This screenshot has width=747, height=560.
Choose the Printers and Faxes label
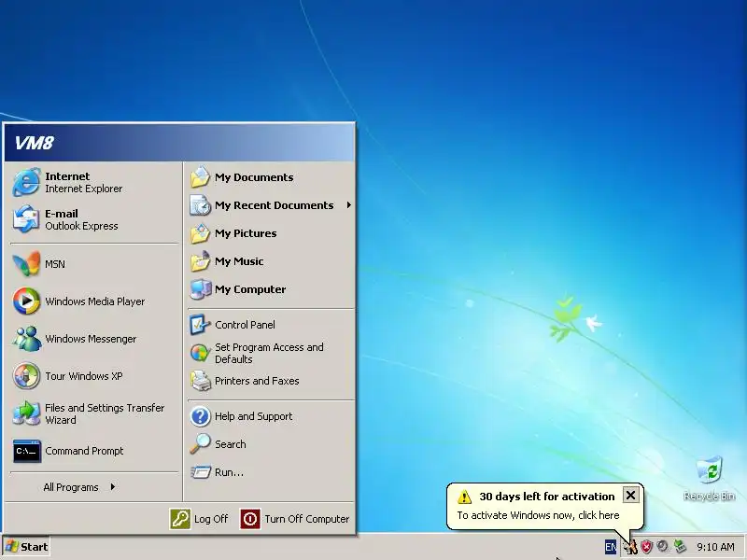257,381
